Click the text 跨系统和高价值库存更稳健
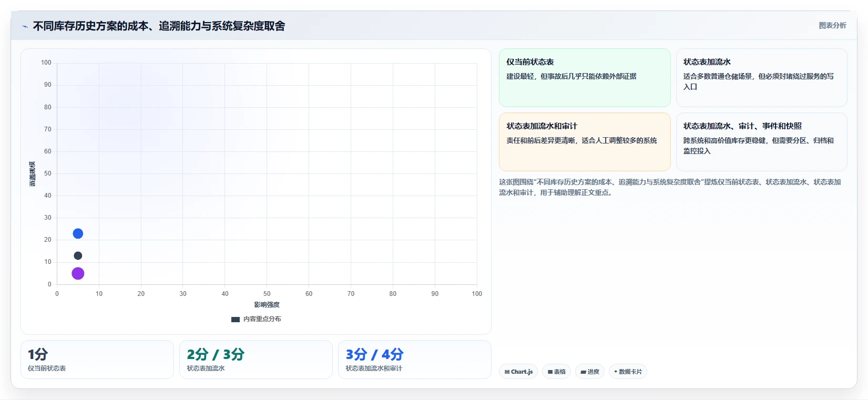868x400 pixels. coord(758,146)
